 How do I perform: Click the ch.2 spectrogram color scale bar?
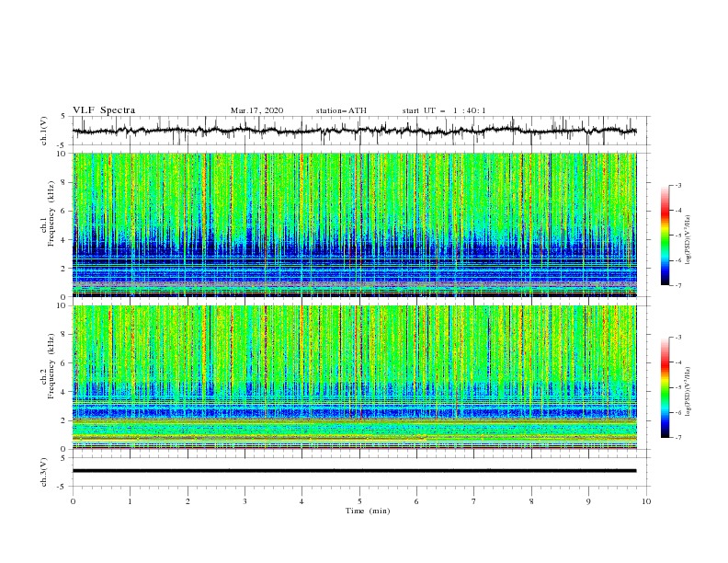[x=665, y=387]
